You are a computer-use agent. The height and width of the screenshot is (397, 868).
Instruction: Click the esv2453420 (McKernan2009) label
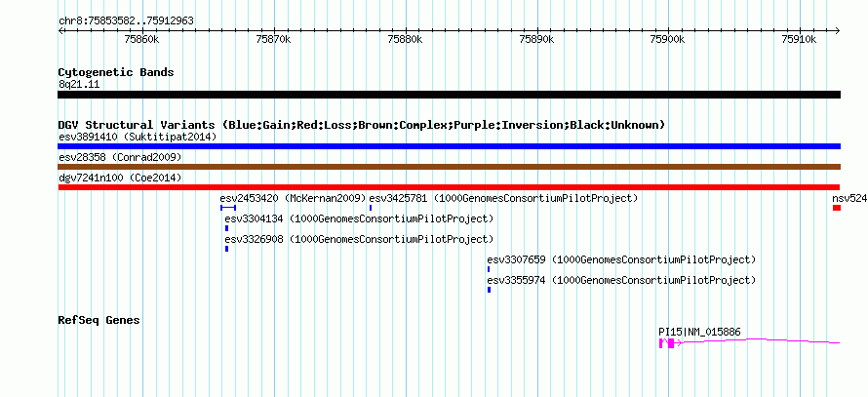tap(294, 198)
